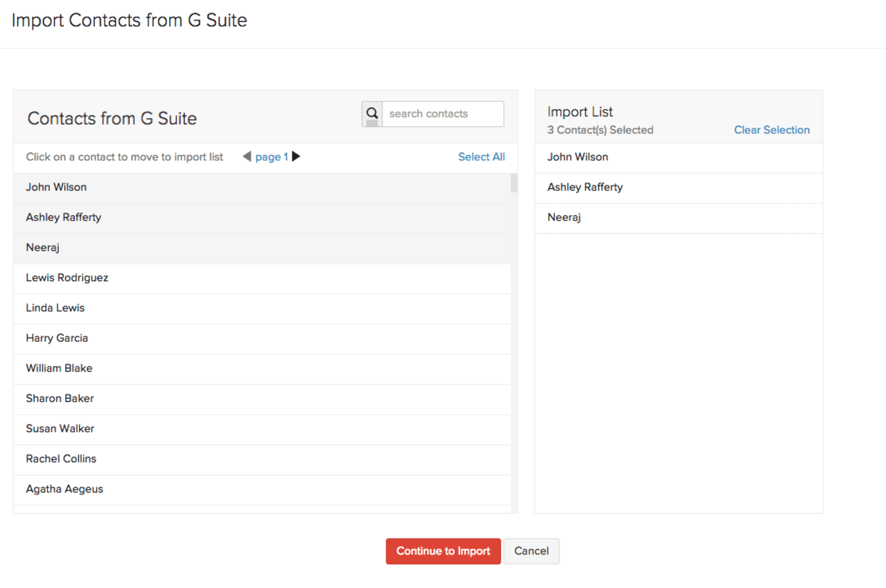This screenshot has height=588, width=886.
Task: Click the next page arrow
Action: (x=297, y=157)
